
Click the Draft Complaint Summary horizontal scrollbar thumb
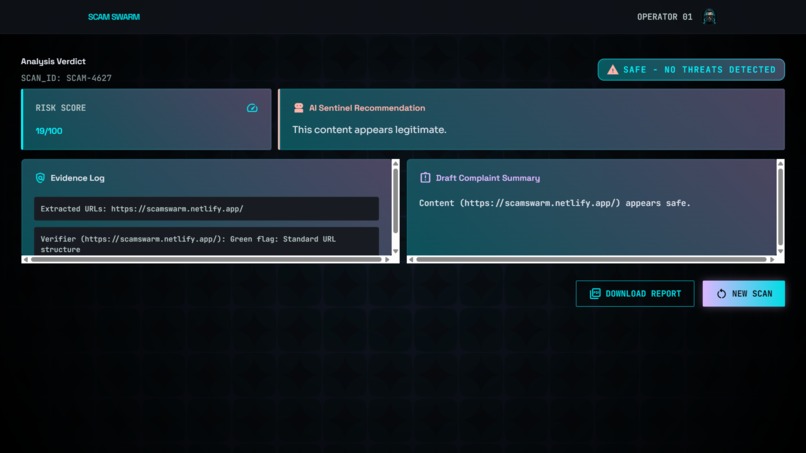coord(592,260)
